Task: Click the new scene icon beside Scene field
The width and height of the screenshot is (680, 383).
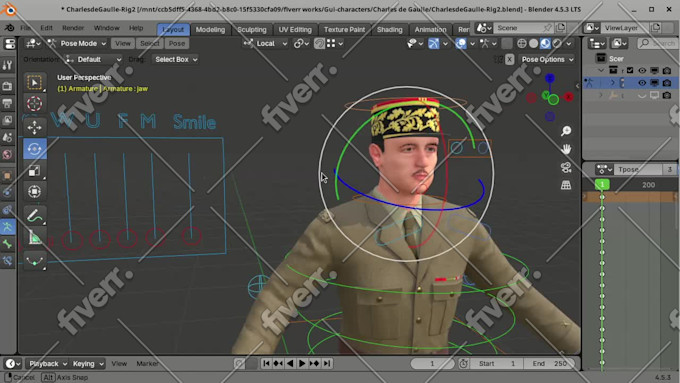Action: tap(561, 28)
